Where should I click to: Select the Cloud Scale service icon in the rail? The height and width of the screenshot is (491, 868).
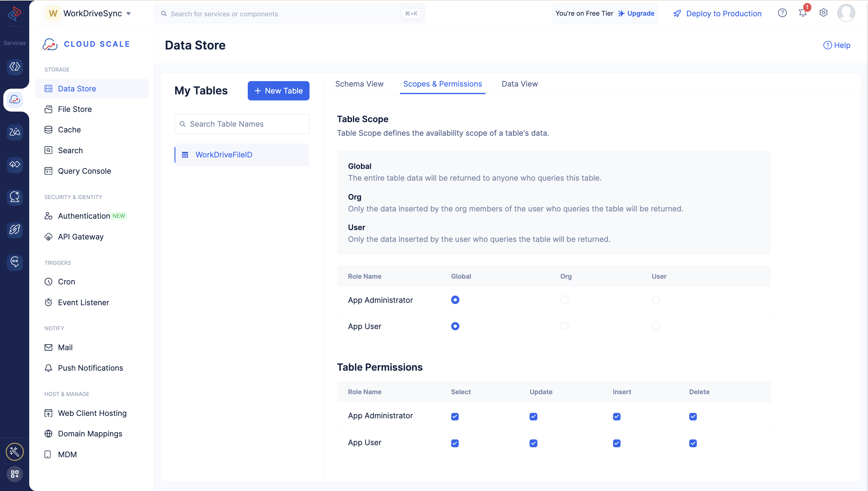(x=14, y=100)
